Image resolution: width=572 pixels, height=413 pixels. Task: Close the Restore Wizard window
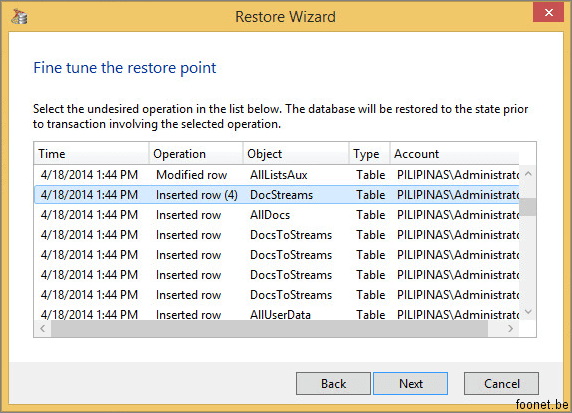548,12
